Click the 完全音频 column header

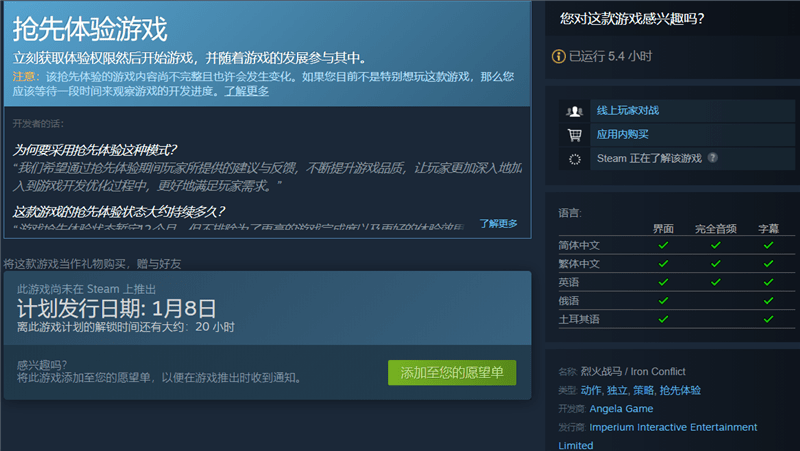point(716,229)
